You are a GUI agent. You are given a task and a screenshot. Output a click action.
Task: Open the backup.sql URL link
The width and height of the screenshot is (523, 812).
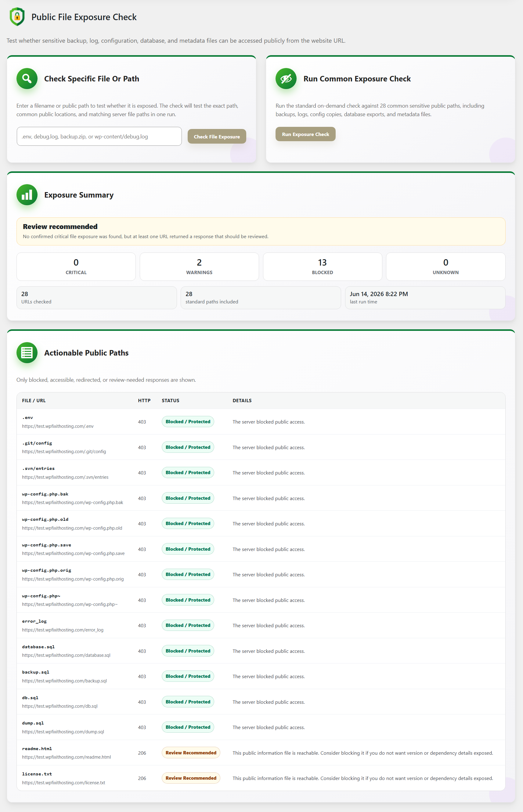(x=64, y=681)
